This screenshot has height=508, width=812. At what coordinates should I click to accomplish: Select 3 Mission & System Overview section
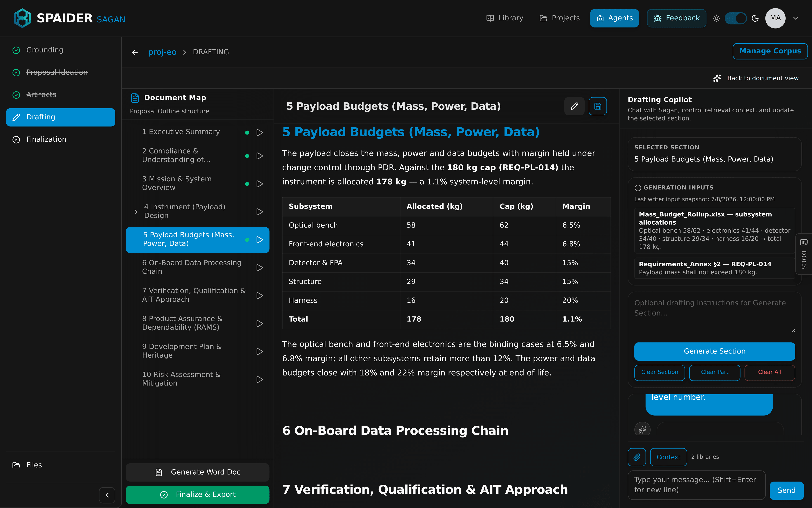(177, 183)
